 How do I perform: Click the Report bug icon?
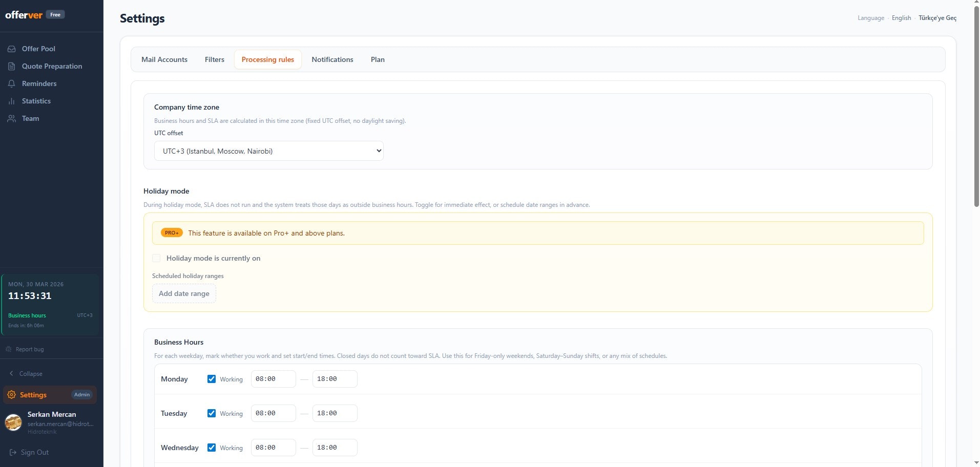[x=8, y=349]
